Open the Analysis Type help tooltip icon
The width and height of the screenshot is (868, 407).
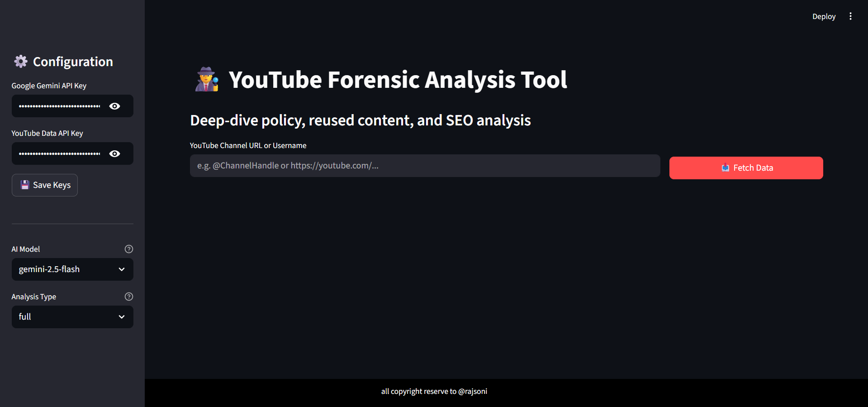point(129,297)
